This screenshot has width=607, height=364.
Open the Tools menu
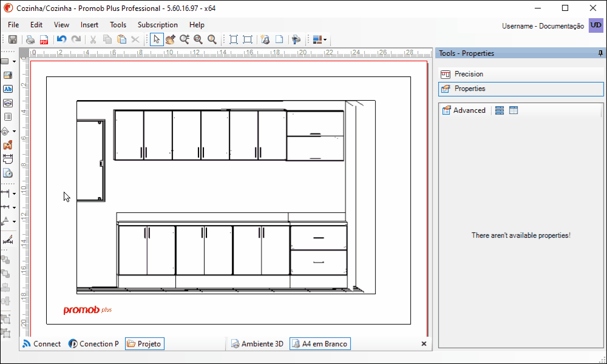(x=118, y=25)
